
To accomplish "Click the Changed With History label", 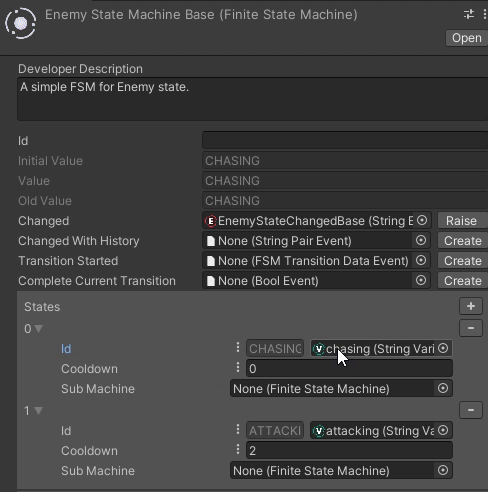I will click(x=79, y=241).
